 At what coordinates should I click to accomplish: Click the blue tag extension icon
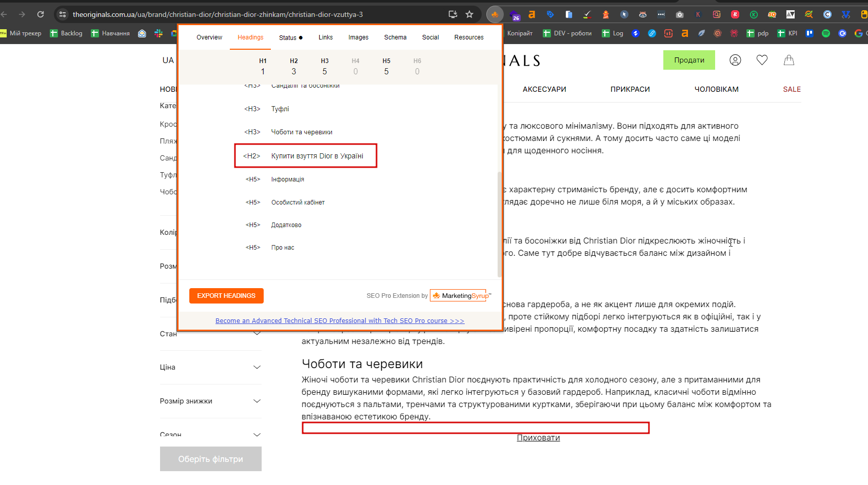[550, 14]
